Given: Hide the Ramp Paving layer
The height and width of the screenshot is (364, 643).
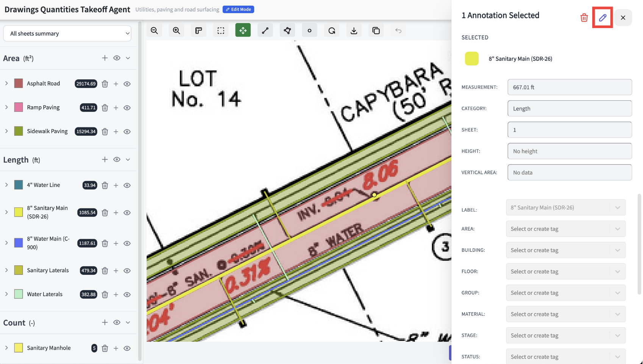Looking at the screenshot, I should point(127,108).
